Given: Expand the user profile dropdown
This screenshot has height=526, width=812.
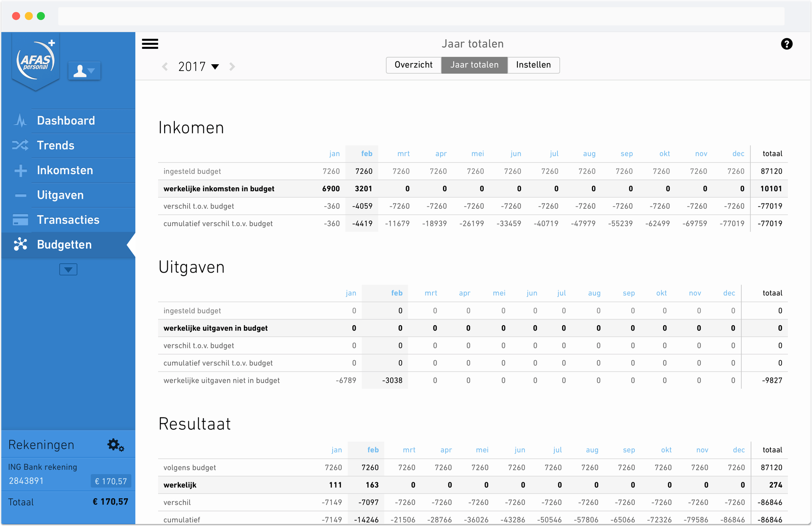Looking at the screenshot, I should 84,71.
